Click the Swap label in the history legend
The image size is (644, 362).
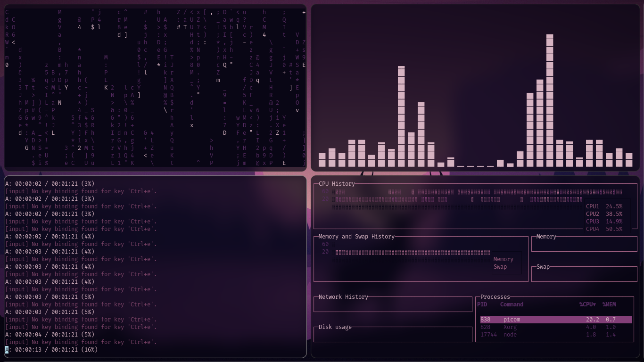[500, 267]
